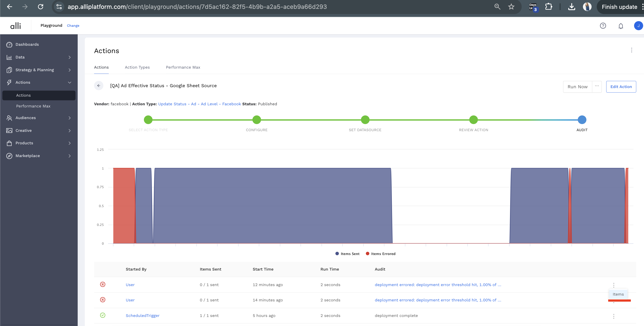Click the back arrow beside action title
This screenshot has height=326, width=644.
tap(99, 85)
